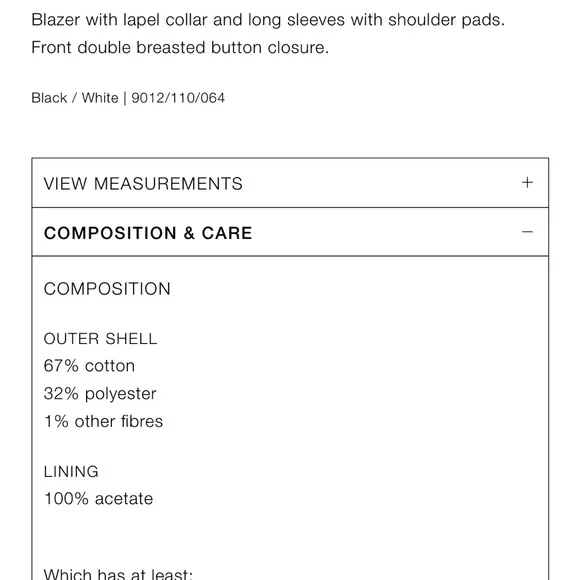Expand View Measurements with the plus icon

coord(527,182)
